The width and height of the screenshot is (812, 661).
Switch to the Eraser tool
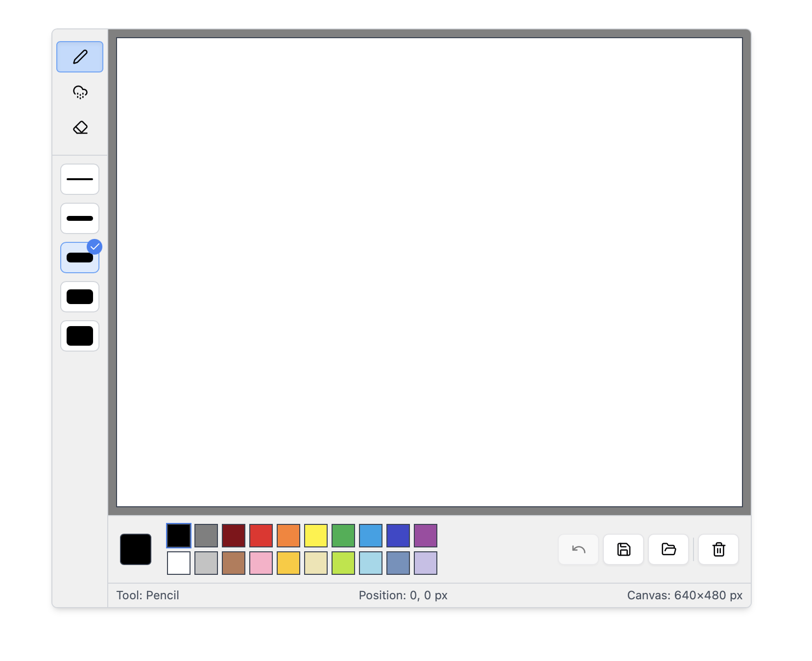pyautogui.click(x=79, y=128)
